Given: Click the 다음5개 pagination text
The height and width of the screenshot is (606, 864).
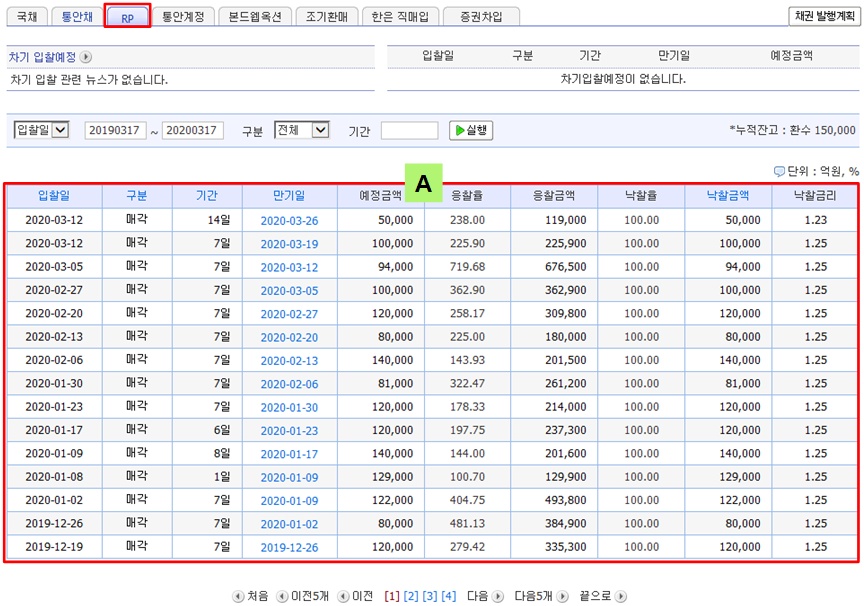Looking at the screenshot, I should click(533, 596).
